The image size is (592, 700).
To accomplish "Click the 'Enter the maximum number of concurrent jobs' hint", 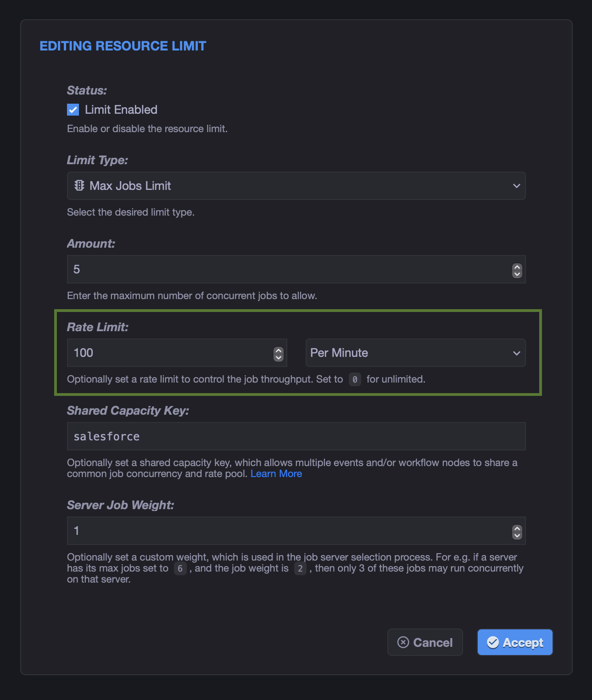I will 192,295.
